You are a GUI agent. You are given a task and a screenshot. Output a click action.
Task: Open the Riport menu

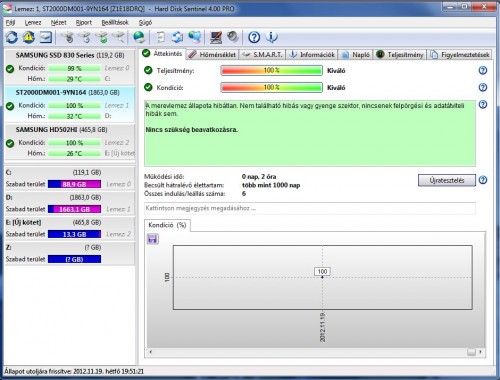click(84, 23)
